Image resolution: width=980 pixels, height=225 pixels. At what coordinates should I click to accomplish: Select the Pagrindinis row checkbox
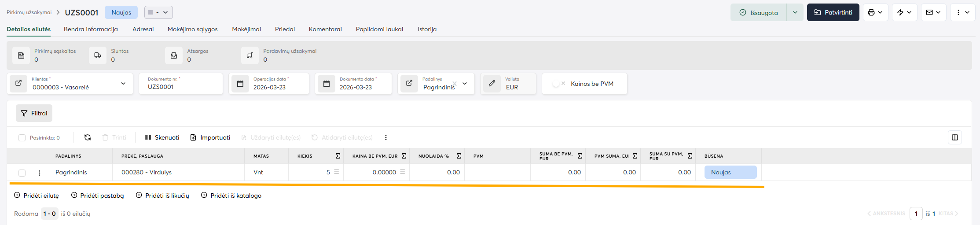click(22, 173)
